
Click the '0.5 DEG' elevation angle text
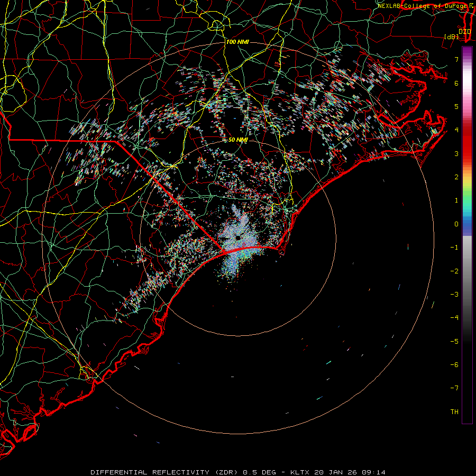[x=260, y=472]
